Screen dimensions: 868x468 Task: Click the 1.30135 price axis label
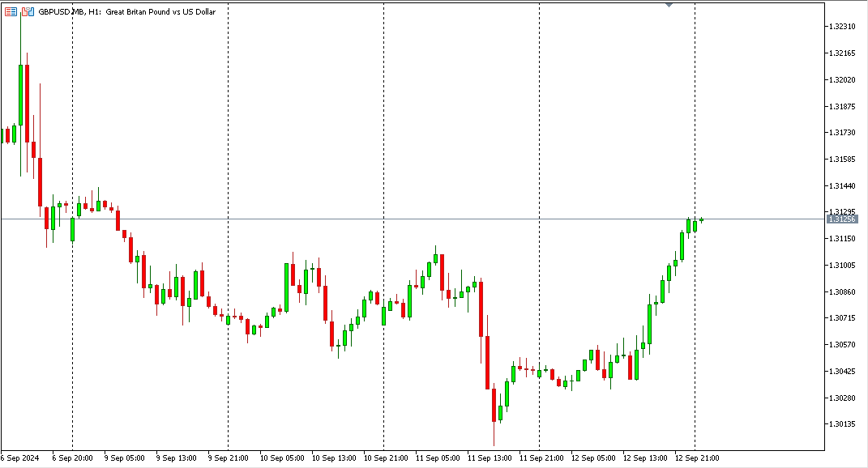click(842, 424)
